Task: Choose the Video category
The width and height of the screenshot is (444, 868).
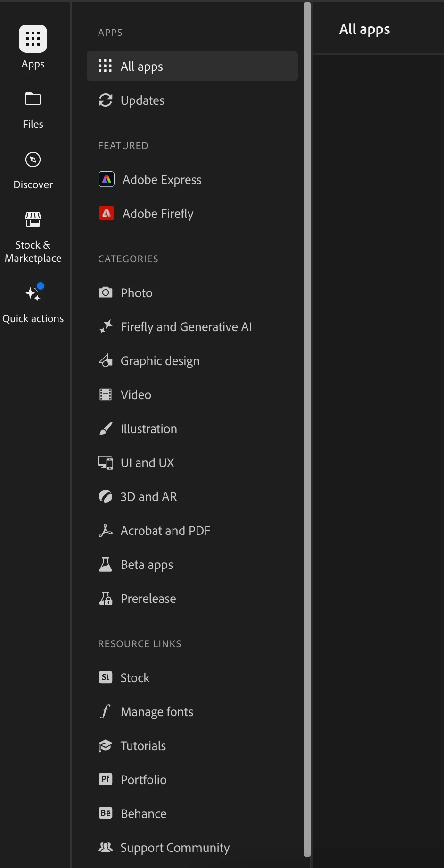Action: click(192, 394)
